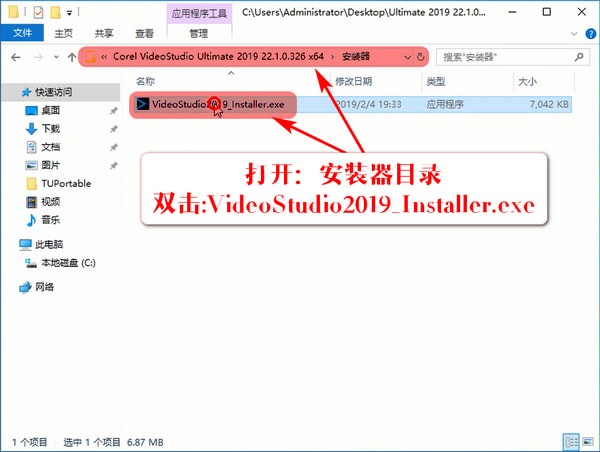The width and height of the screenshot is (600, 452).
Task: Click the 网络 network icon
Action: tap(25, 287)
